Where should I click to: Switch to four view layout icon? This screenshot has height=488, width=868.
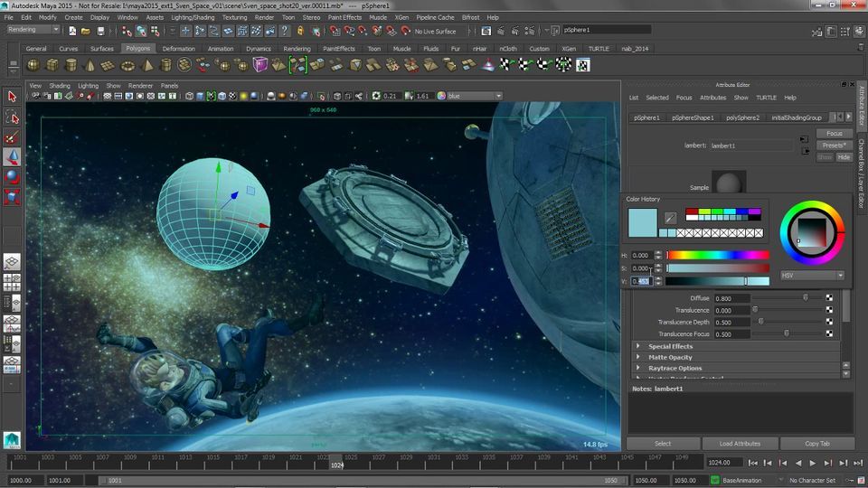click(12, 282)
